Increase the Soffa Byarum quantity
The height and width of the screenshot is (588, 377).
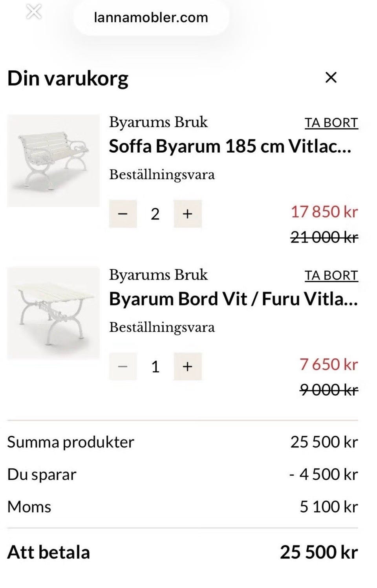click(188, 214)
